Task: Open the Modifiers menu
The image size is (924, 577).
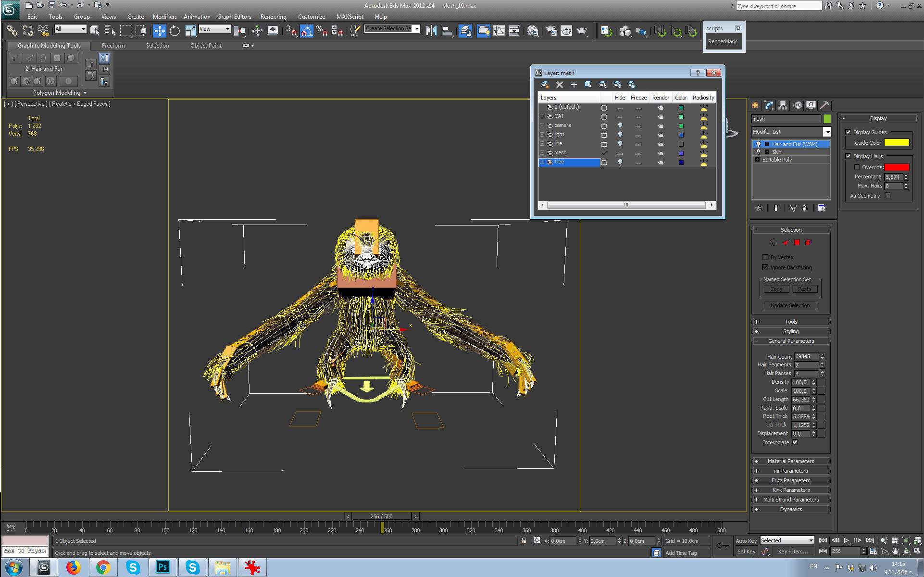Action: click(165, 17)
